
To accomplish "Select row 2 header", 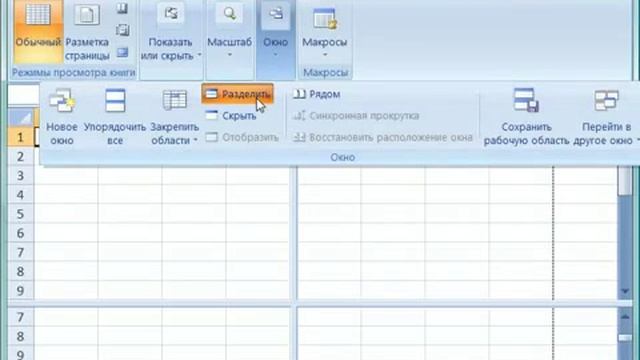I will pos(20,156).
